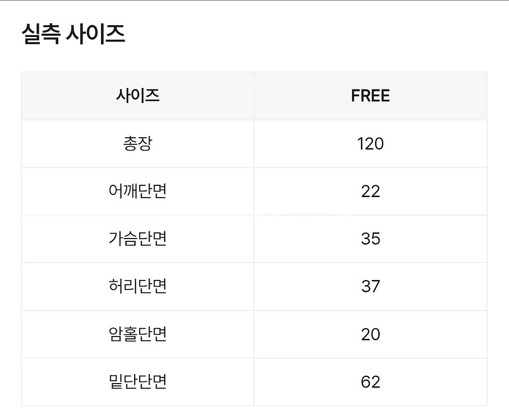Click the 가슴단면 value 35

[370, 239]
